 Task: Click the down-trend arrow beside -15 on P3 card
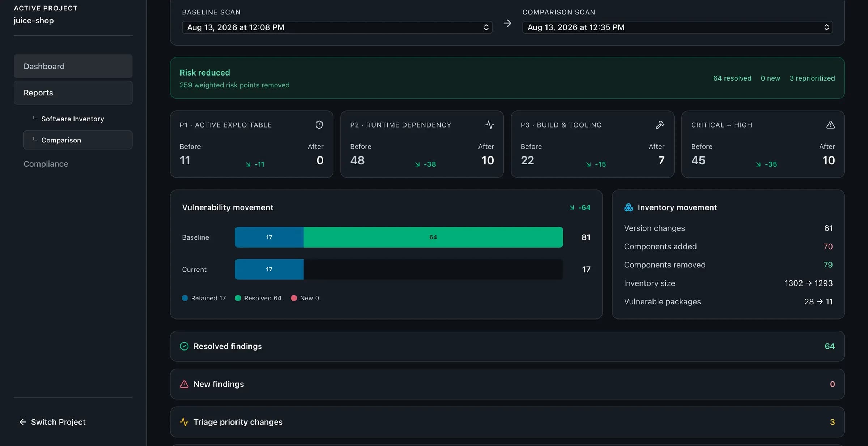pyautogui.click(x=588, y=164)
